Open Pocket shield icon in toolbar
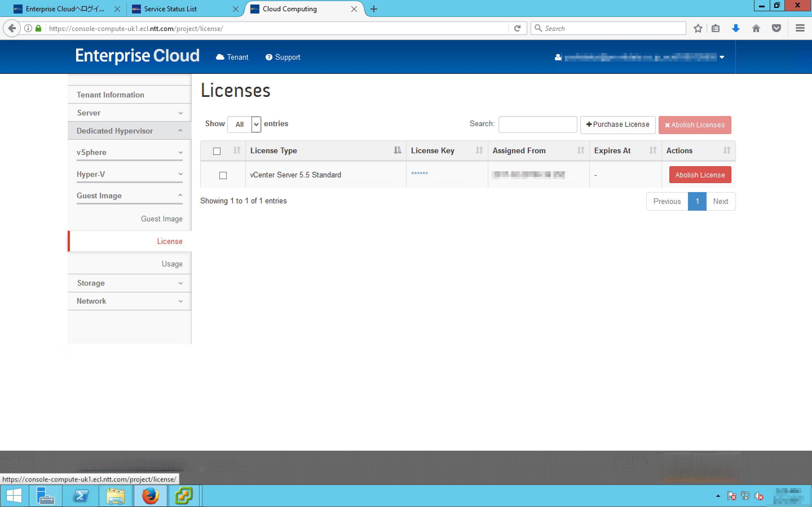812x507 pixels. (776, 28)
